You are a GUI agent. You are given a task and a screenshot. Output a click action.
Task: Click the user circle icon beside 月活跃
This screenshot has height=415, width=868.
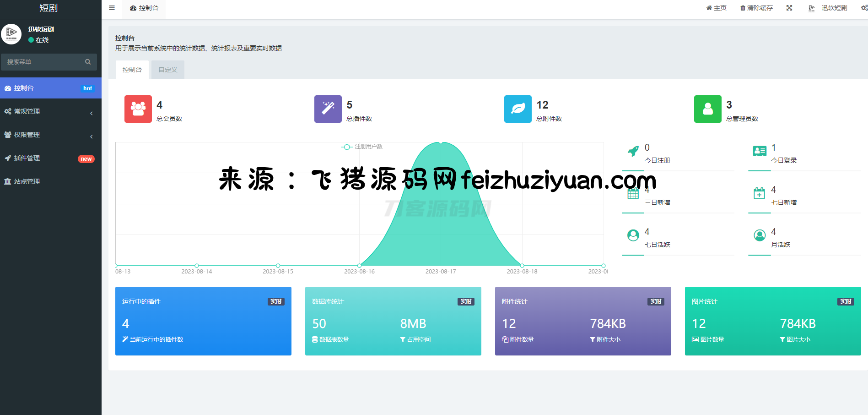[x=760, y=235]
